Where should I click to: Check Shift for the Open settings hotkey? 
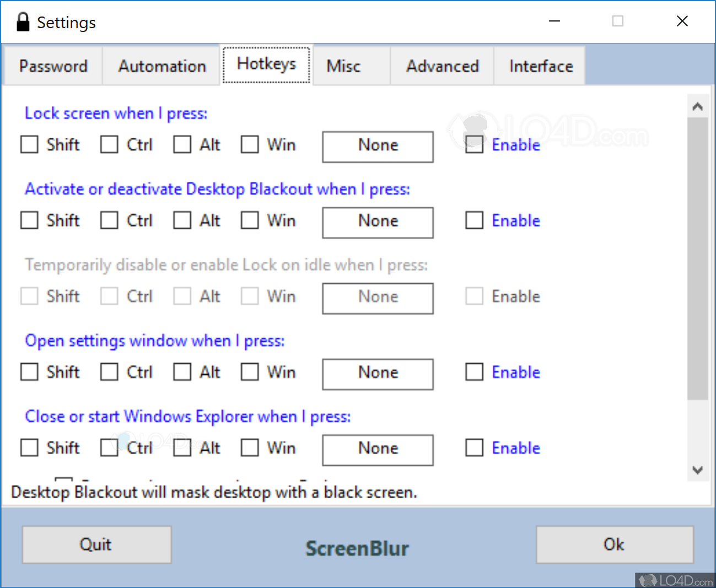click(x=29, y=372)
